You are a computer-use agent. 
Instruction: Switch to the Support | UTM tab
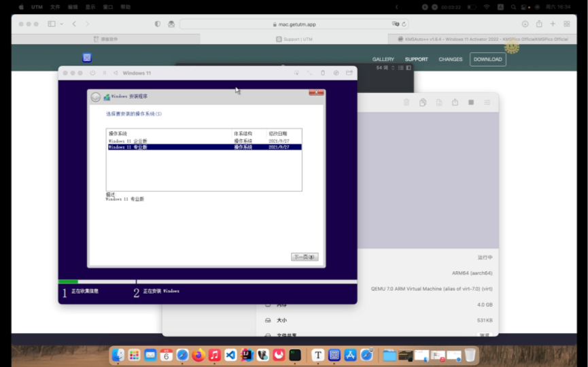click(x=294, y=39)
